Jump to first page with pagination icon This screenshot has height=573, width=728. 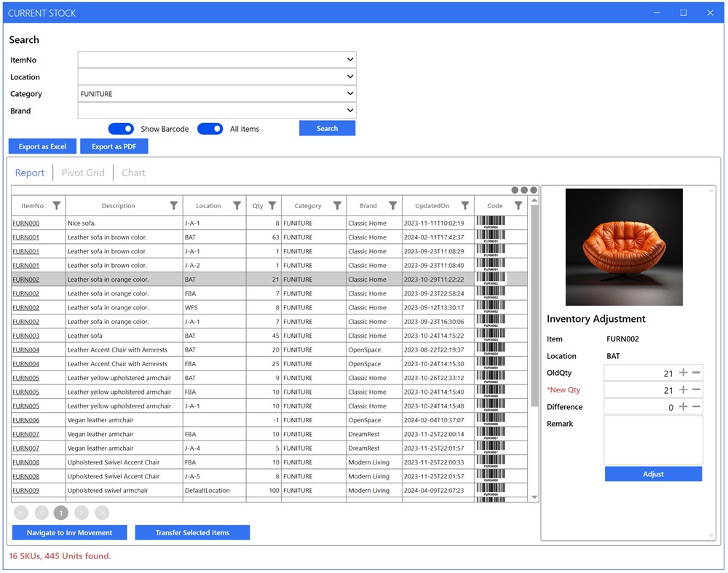21,513
